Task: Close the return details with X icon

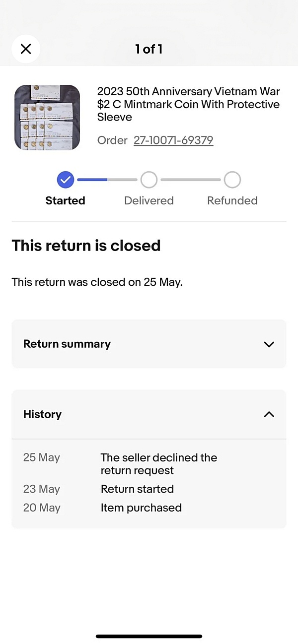Action: [x=26, y=49]
